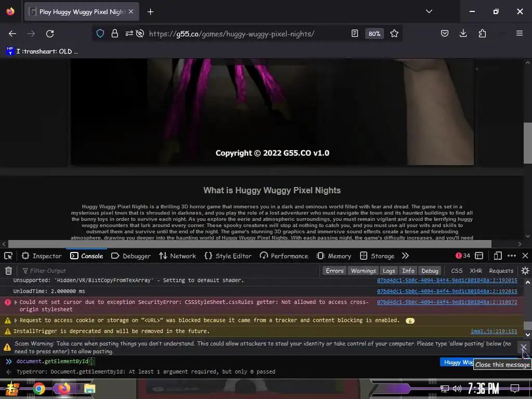Select an iframe target document
Viewport: 532px width, 399px height.
479,256
